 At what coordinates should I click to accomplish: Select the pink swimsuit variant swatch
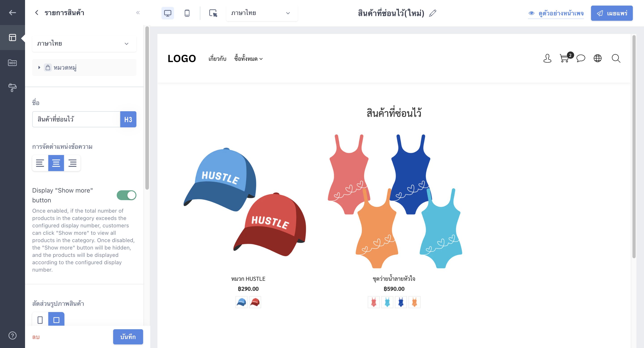[x=373, y=302]
